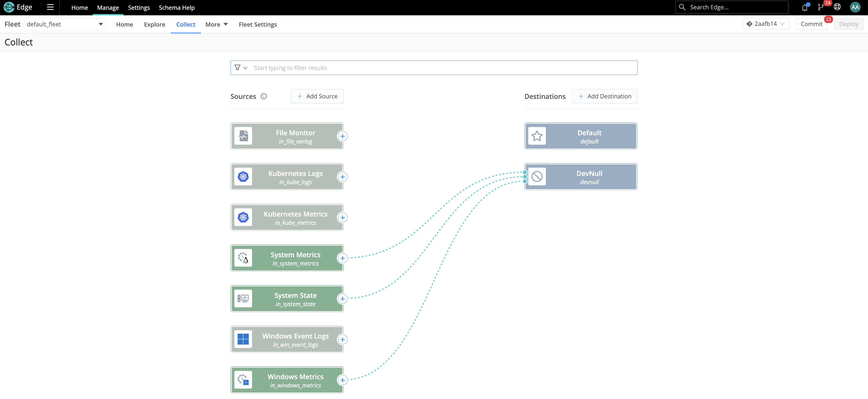Click the Commit button

[x=811, y=24]
